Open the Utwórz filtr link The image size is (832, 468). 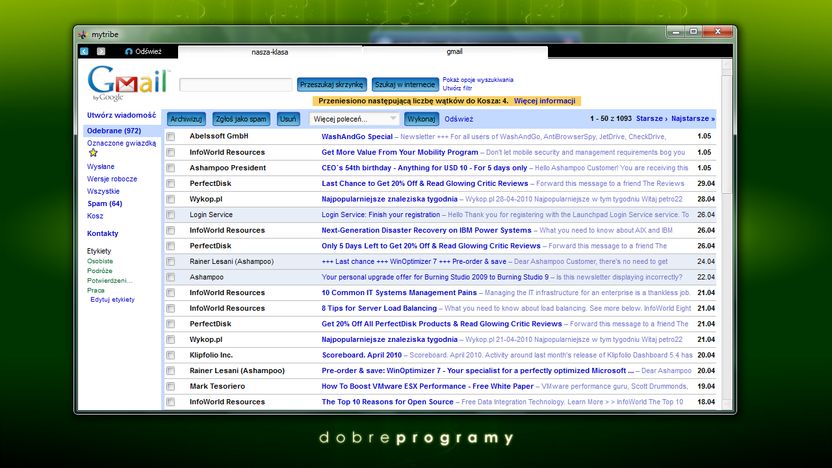coord(457,88)
